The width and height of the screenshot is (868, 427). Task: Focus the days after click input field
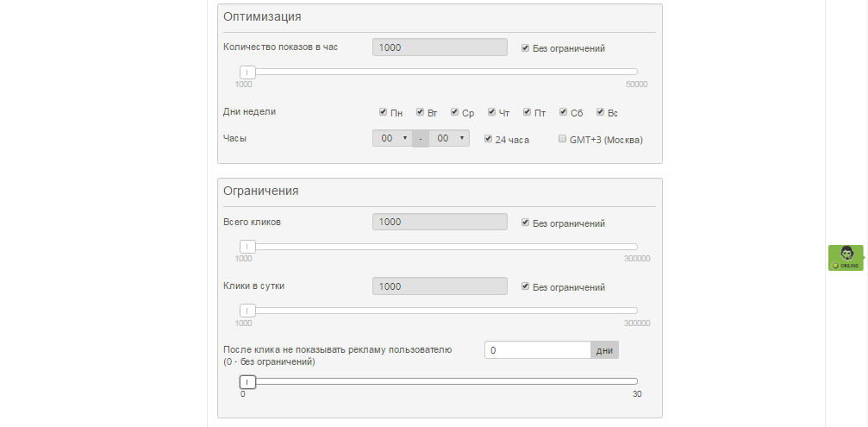tap(537, 350)
